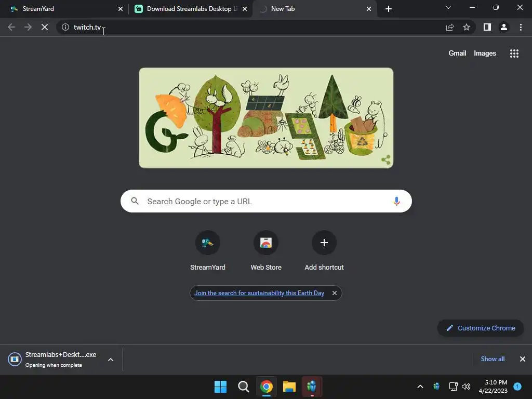The height and width of the screenshot is (399, 532).
Task: Close the downloads bar
Action: pos(523,358)
